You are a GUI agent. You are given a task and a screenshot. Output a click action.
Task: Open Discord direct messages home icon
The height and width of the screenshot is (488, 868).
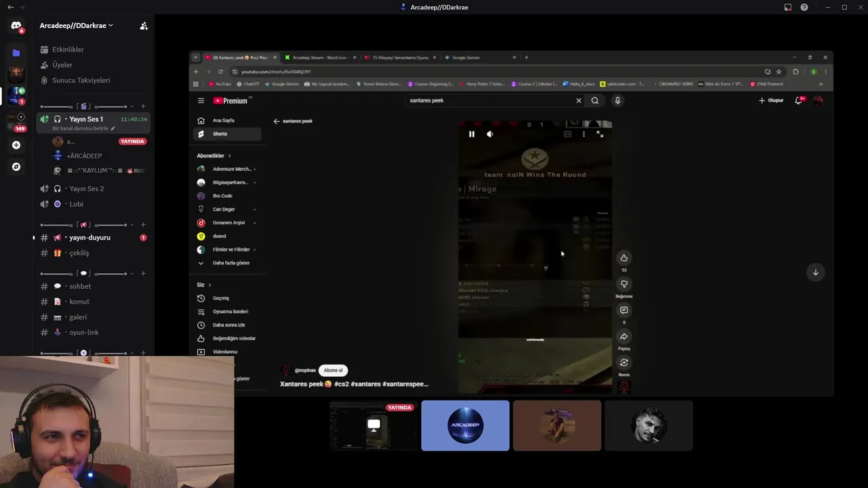pyautogui.click(x=16, y=26)
